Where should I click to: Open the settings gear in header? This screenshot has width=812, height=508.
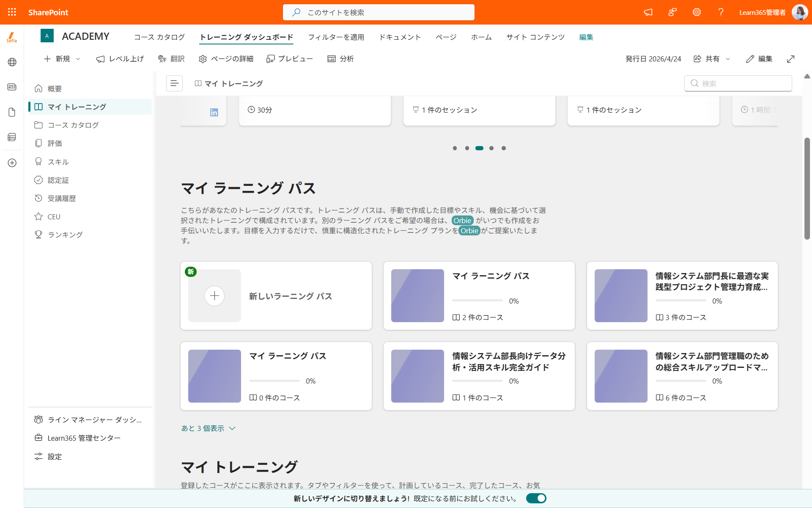pos(697,12)
